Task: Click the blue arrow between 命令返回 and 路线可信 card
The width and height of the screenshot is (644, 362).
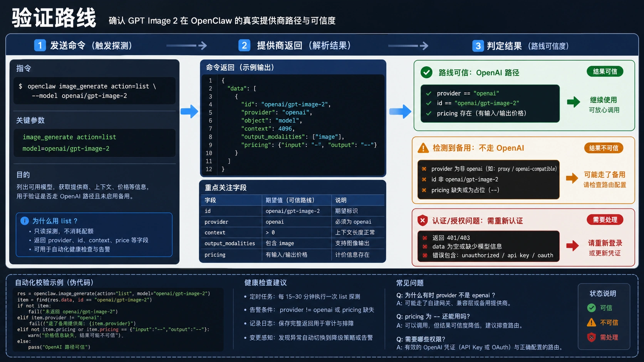Action: 400,112
